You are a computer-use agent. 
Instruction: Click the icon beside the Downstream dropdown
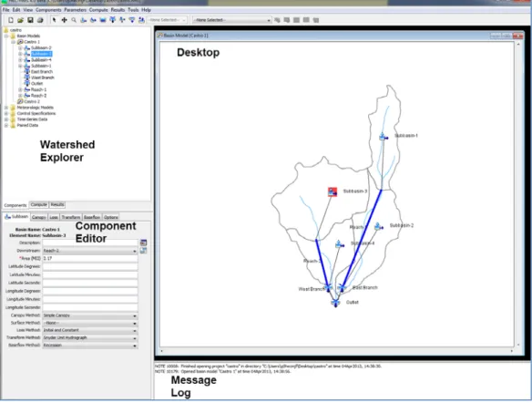(x=144, y=251)
